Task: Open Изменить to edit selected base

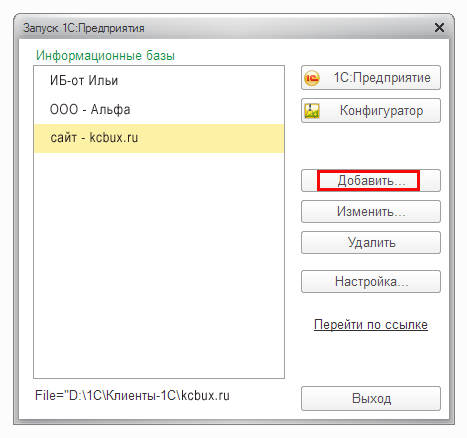Action: click(x=371, y=212)
